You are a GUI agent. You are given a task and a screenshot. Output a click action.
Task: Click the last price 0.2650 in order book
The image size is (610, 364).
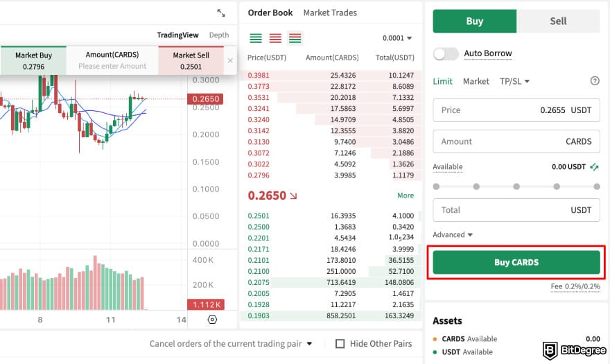coord(267,196)
